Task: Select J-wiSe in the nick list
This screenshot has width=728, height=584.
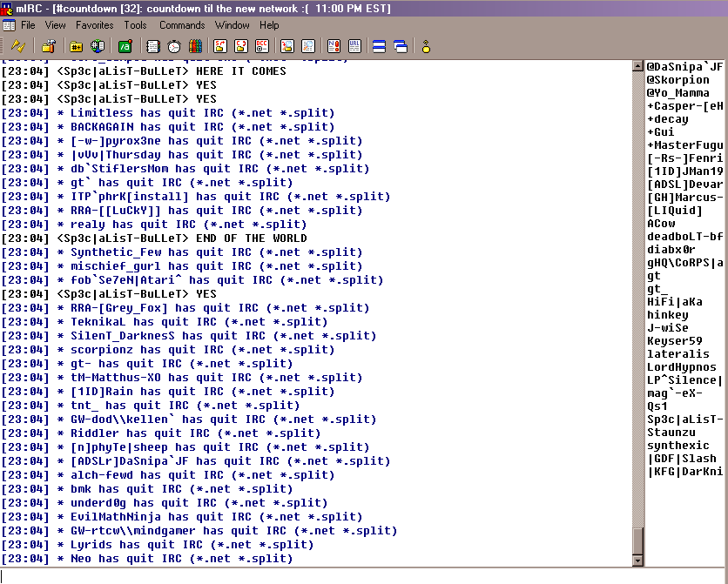Action: (668, 327)
